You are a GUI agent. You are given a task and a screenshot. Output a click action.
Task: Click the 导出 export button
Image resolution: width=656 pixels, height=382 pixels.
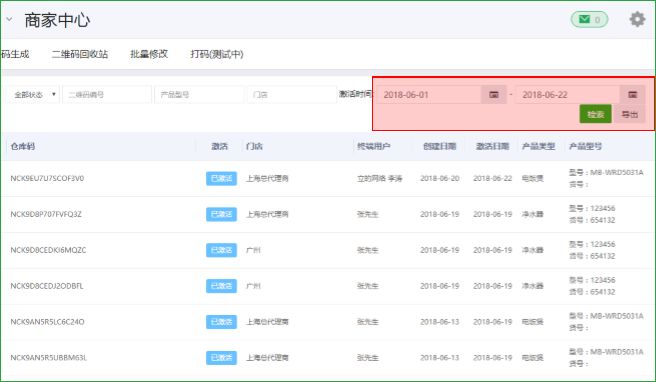point(629,114)
